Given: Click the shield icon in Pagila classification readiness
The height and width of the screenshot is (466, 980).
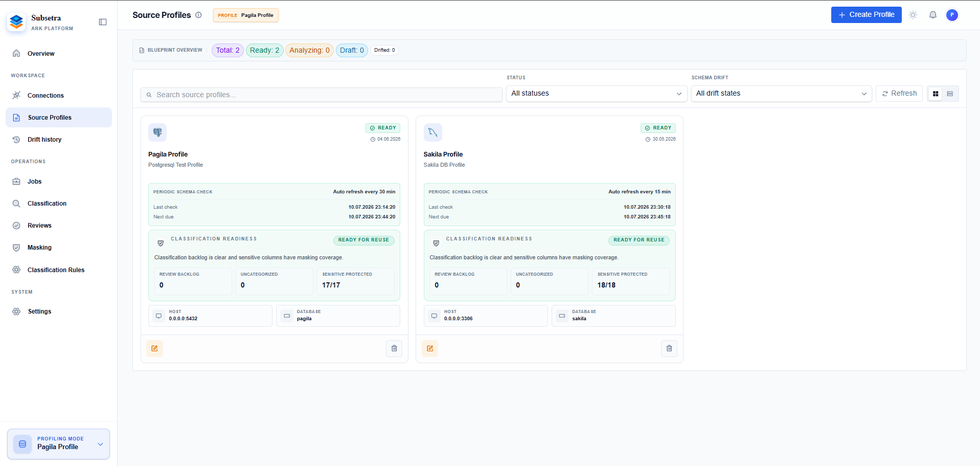Looking at the screenshot, I should pyautogui.click(x=161, y=243).
